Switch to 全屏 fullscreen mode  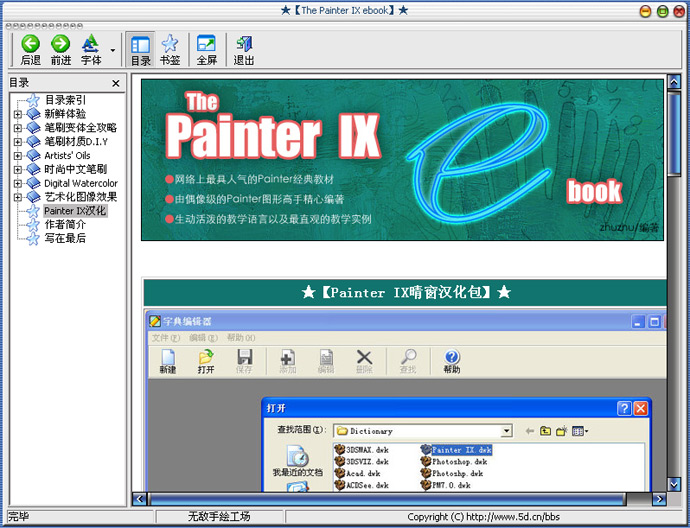pyautogui.click(x=206, y=50)
